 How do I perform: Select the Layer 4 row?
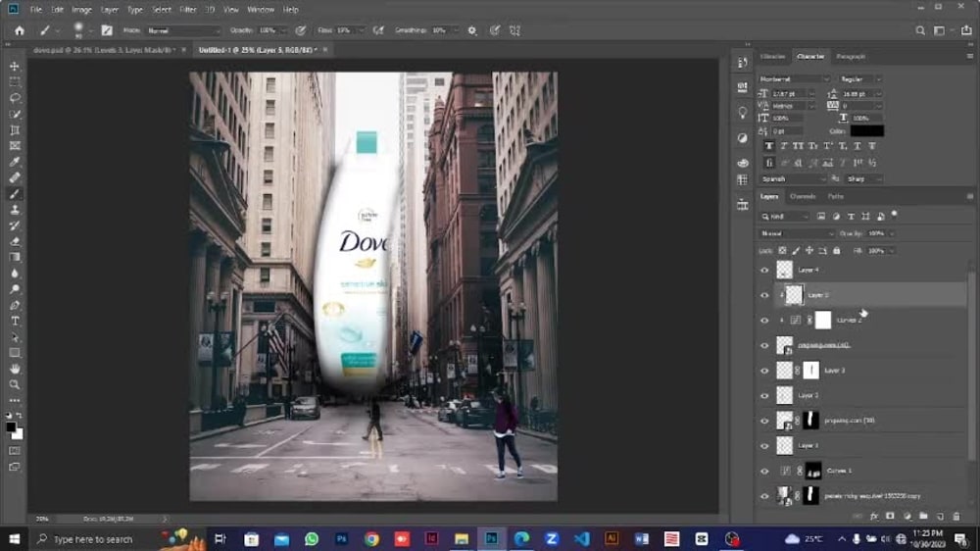point(862,271)
